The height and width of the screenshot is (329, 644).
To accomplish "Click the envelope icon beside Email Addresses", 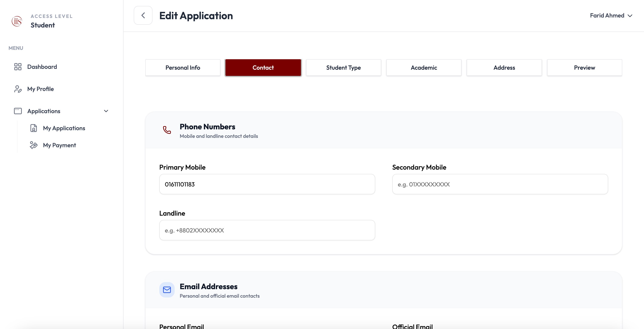I will (167, 290).
